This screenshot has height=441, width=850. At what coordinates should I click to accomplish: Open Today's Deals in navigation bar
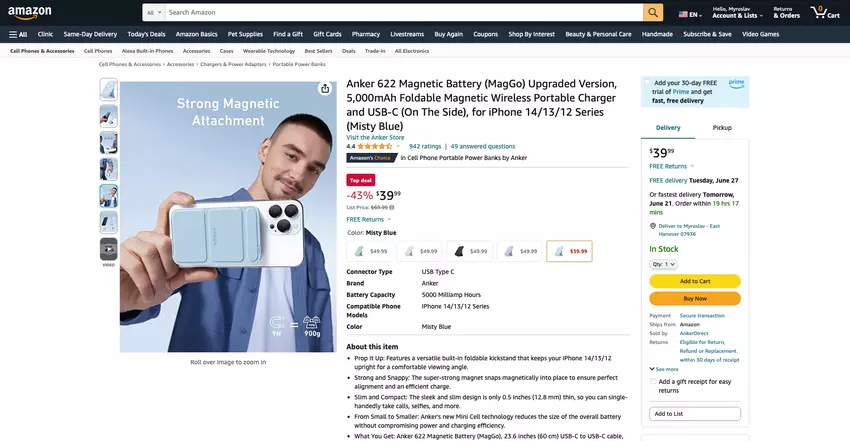[146, 34]
